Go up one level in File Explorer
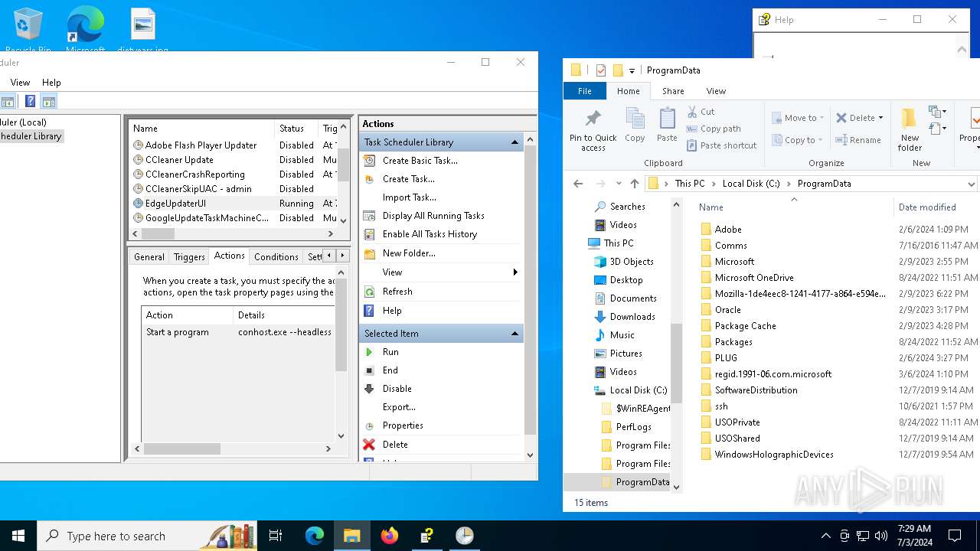This screenshot has width=980, height=551. pyautogui.click(x=634, y=184)
